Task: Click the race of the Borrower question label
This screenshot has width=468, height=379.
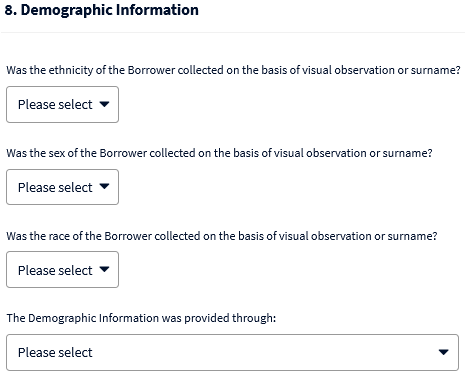Action: pos(222,236)
